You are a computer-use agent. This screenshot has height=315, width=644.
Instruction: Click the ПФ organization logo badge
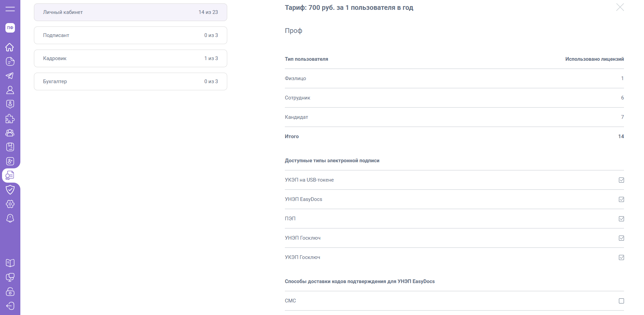[10, 28]
